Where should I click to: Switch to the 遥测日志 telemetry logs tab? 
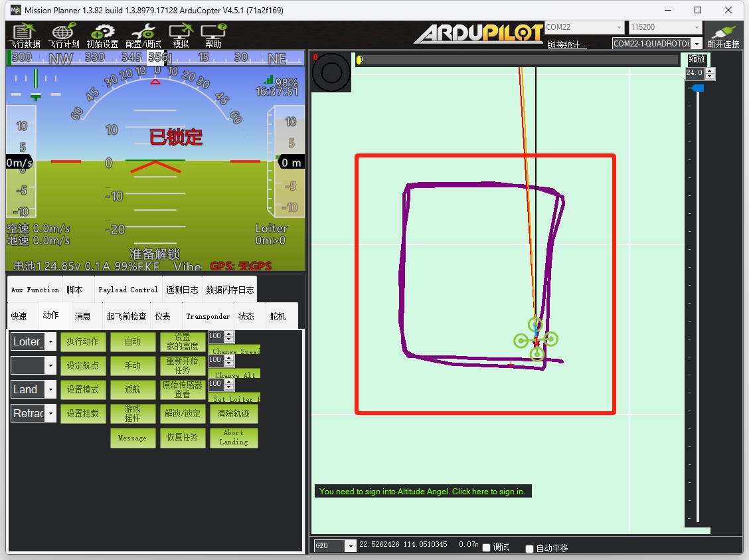coord(182,290)
